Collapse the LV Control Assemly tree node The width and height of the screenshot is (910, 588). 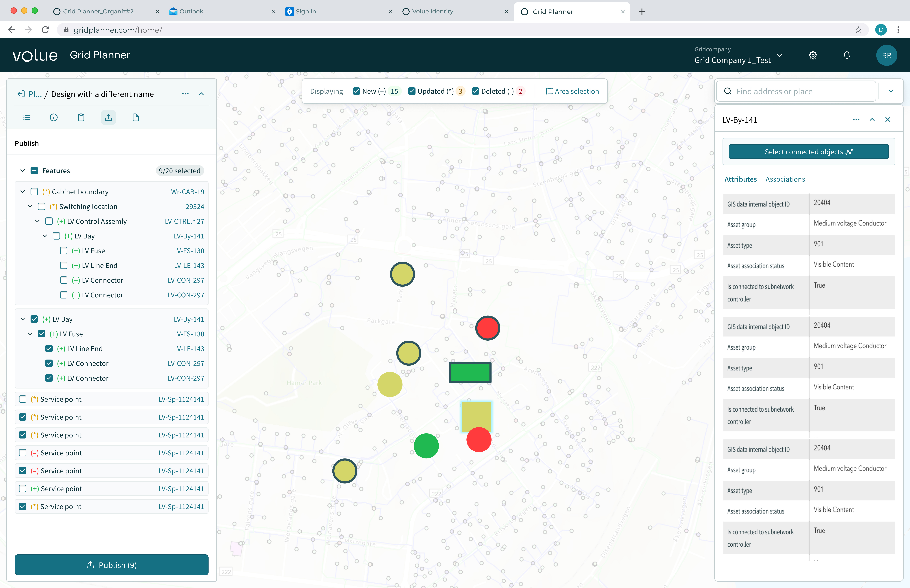click(x=37, y=221)
